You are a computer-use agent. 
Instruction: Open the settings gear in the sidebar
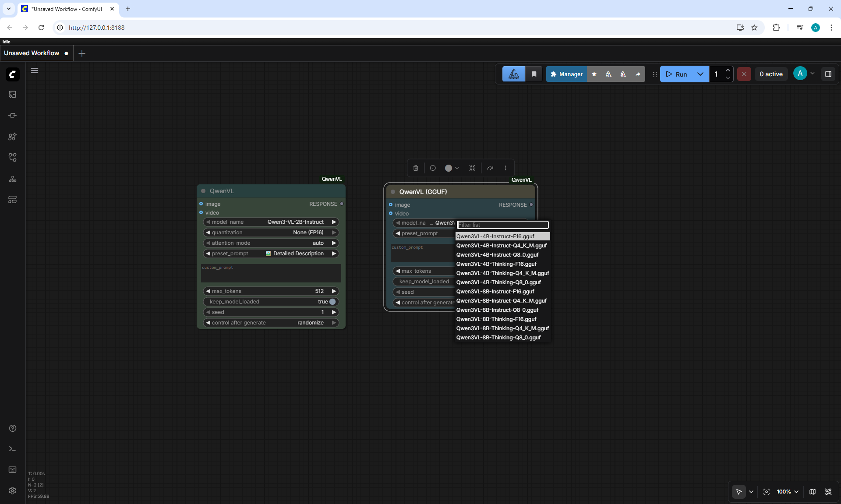pyautogui.click(x=12, y=490)
